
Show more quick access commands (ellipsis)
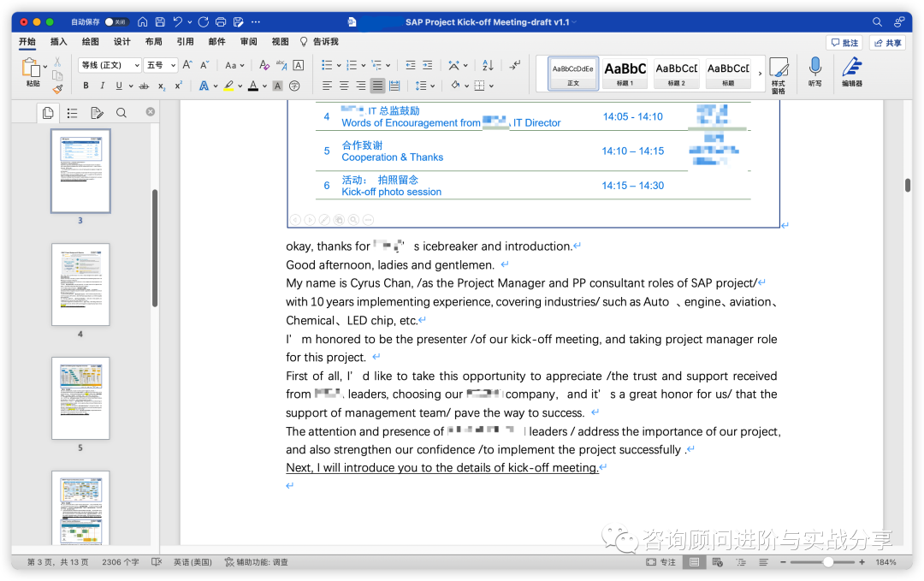(x=256, y=21)
